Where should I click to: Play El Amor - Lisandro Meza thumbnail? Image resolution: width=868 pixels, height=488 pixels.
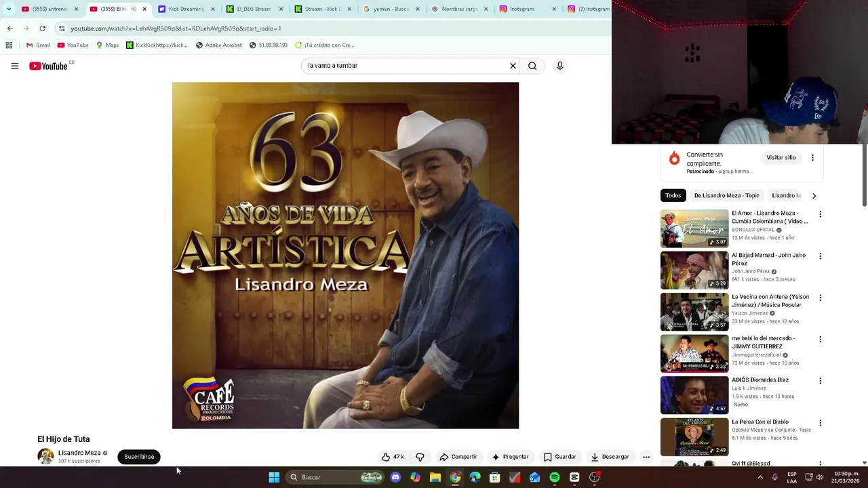coord(694,228)
